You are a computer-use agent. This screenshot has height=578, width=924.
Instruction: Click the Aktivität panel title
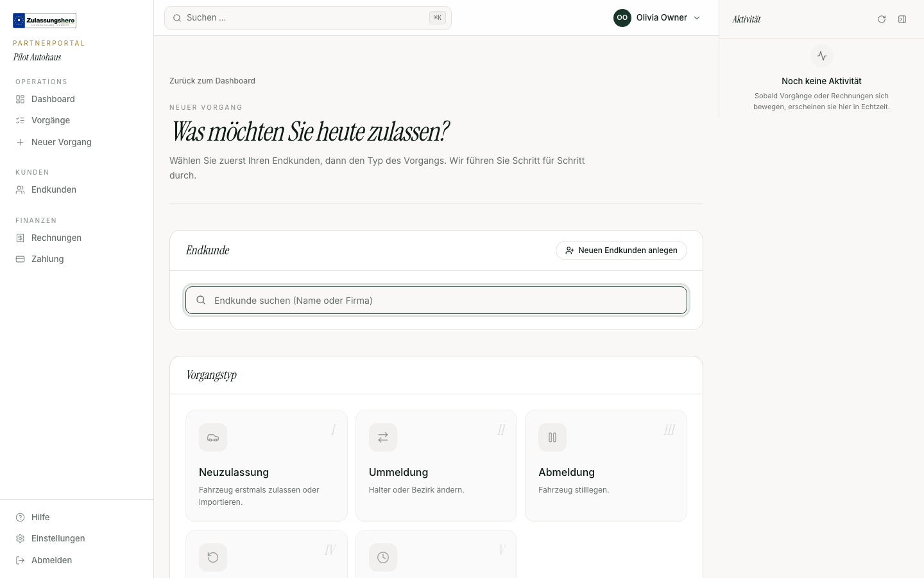[x=746, y=19]
